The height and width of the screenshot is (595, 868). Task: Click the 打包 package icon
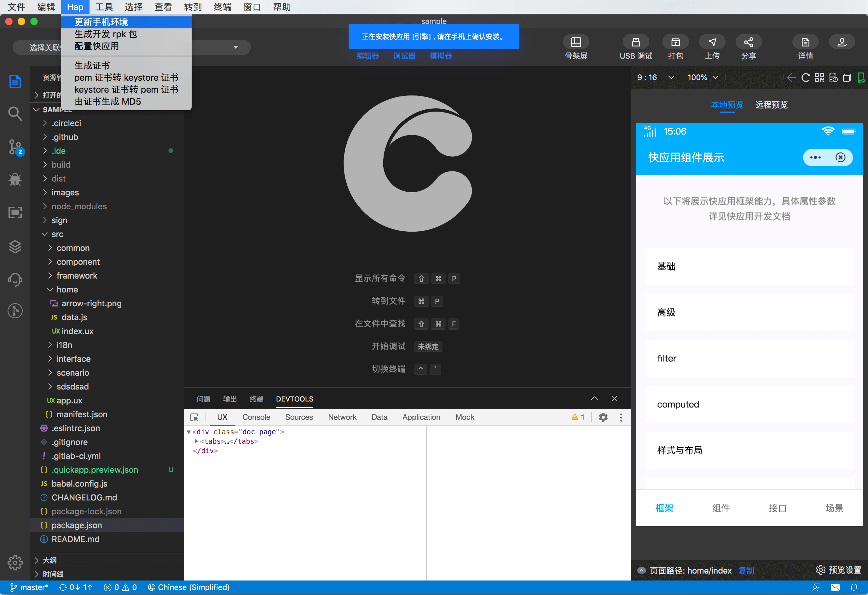click(x=675, y=42)
